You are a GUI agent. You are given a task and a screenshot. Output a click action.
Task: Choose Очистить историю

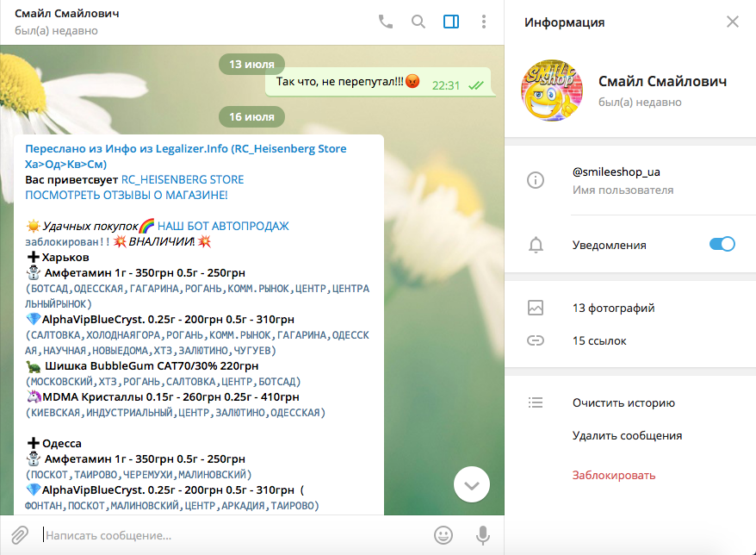click(x=623, y=402)
